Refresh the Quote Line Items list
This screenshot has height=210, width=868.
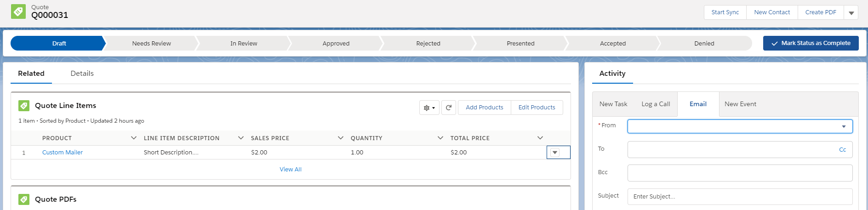(449, 108)
